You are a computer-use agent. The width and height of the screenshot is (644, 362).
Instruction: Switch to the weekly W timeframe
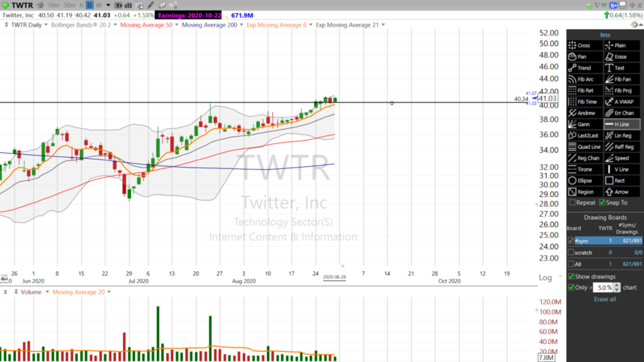click(99, 5)
